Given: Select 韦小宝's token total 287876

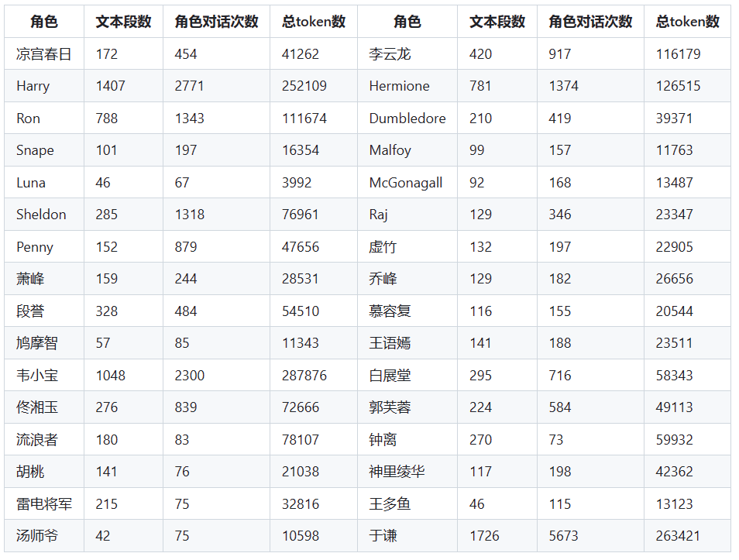Looking at the screenshot, I should 304,375.
